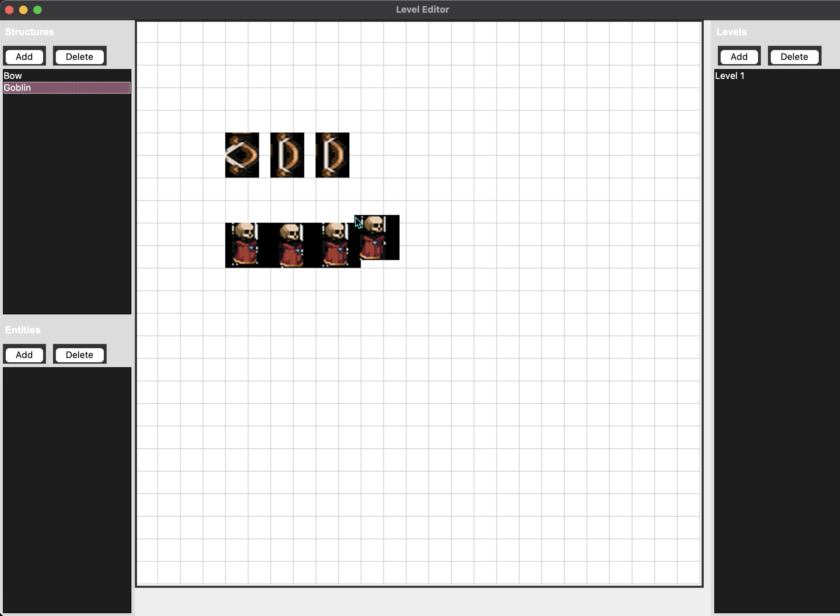840x616 pixels.
Task: Click the middle vertical bow sprite on canvas
Action: [287, 155]
